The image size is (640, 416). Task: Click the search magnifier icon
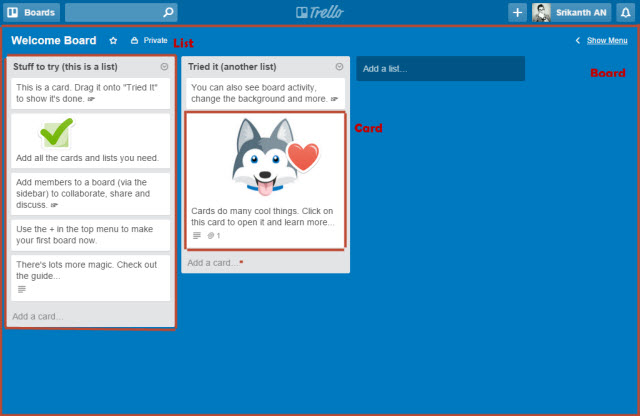click(168, 12)
